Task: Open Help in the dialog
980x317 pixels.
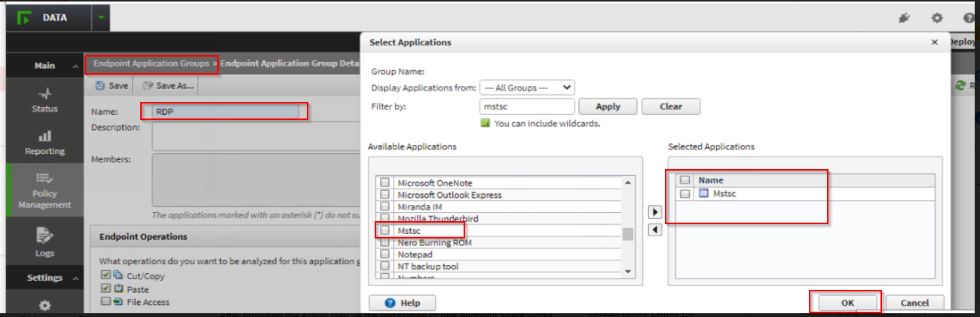Action: pyautogui.click(x=402, y=303)
